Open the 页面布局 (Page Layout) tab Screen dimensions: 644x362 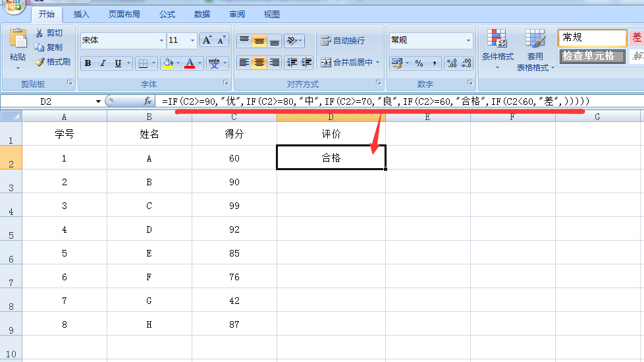124,15
